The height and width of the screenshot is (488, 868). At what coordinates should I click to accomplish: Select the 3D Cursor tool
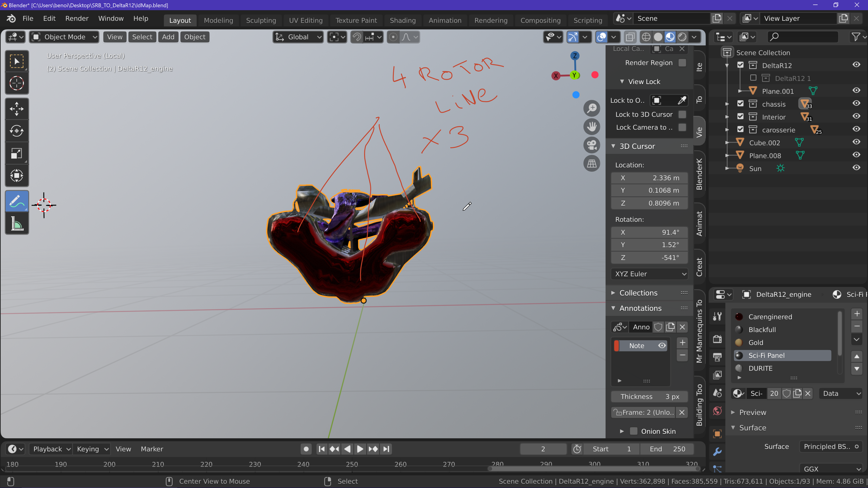click(17, 83)
